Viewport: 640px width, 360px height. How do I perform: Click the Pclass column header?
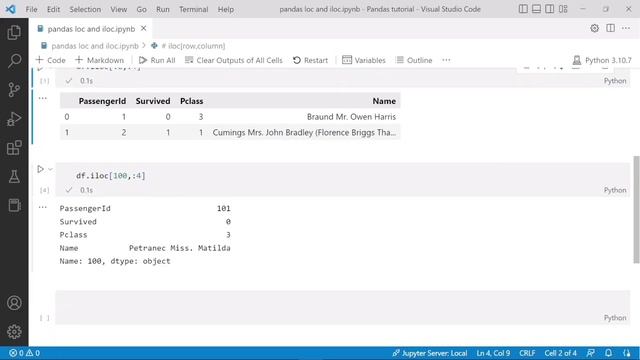click(191, 101)
